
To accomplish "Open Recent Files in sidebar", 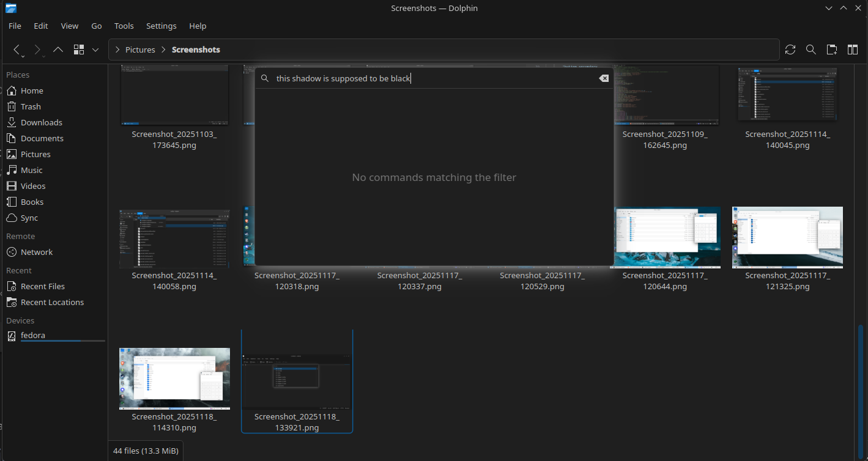I will pos(42,286).
